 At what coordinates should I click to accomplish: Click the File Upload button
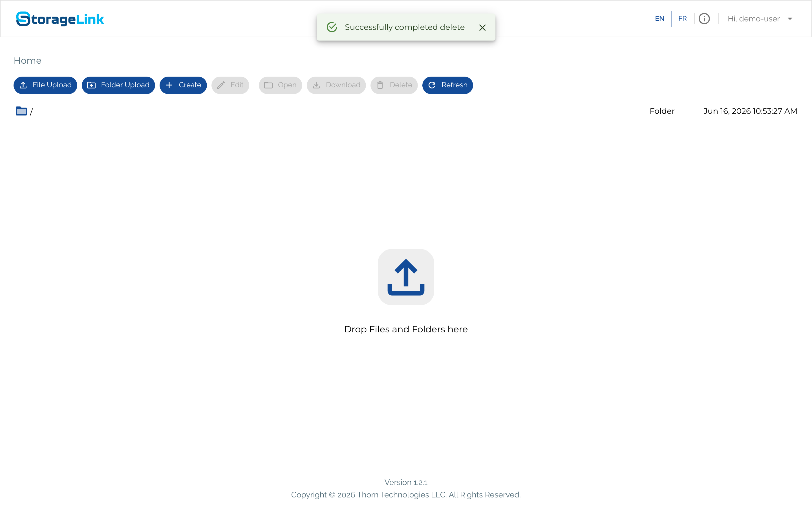click(x=45, y=85)
